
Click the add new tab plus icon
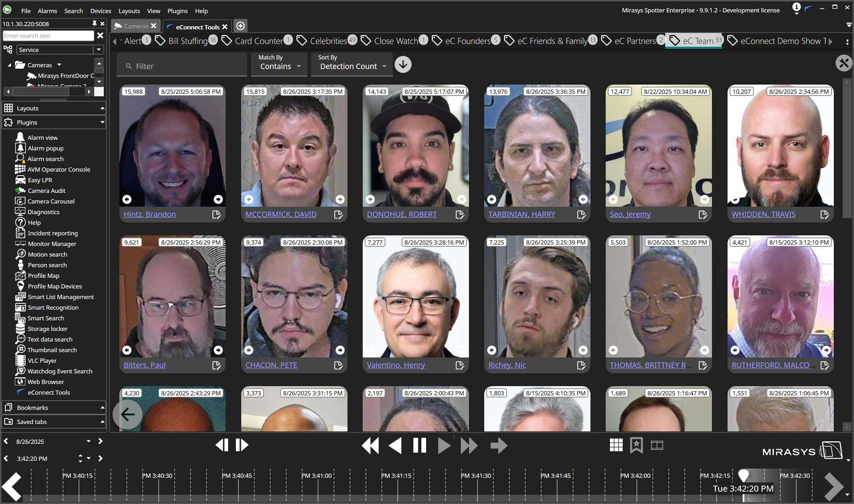click(x=240, y=26)
